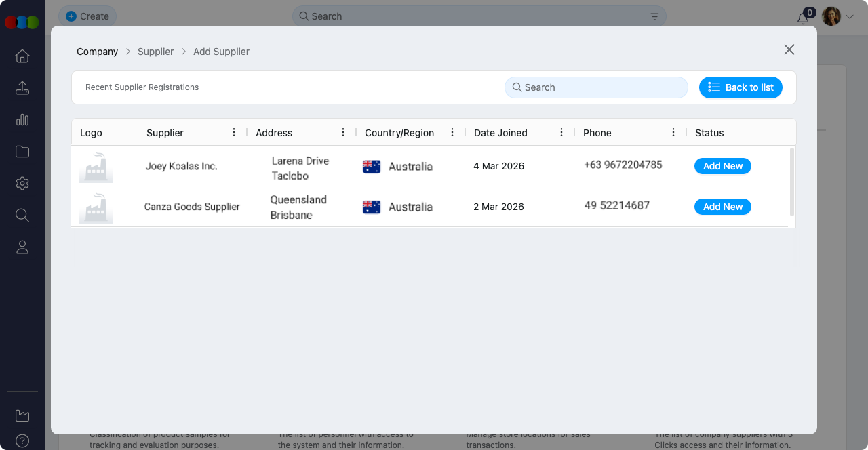The width and height of the screenshot is (868, 450).
Task: Click the user profile sidebar icon
Action: pyautogui.click(x=22, y=247)
